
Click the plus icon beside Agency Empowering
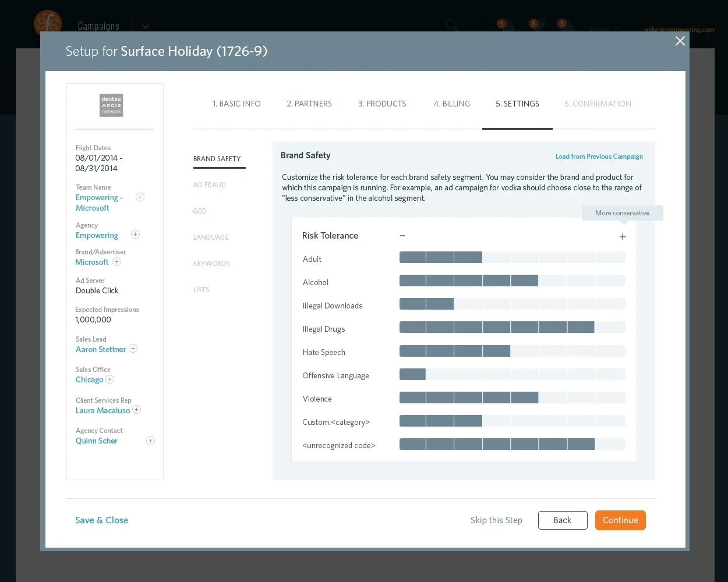(x=135, y=234)
